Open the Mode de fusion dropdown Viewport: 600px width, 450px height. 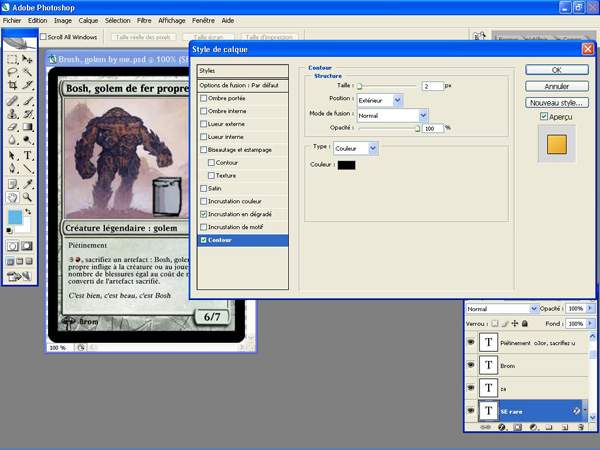point(423,115)
